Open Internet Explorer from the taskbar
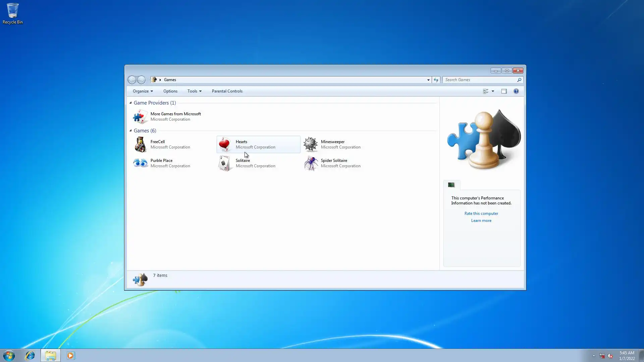This screenshot has height=362, width=644. 30,355
